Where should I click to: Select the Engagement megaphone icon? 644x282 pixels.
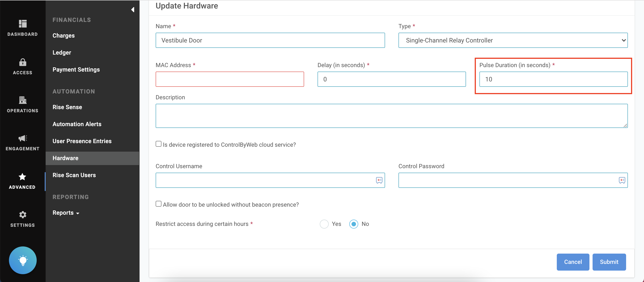[x=23, y=138]
